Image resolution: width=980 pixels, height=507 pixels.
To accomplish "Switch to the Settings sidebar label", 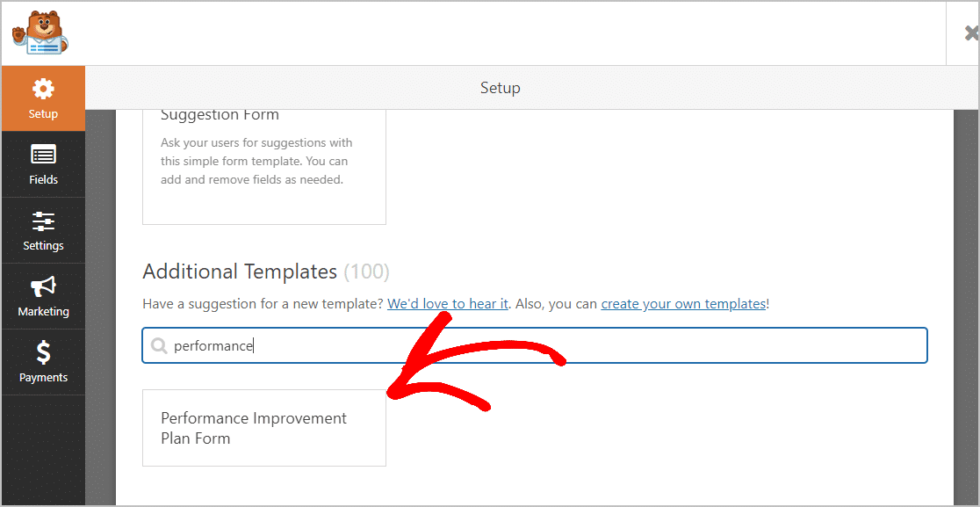I will [x=43, y=246].
